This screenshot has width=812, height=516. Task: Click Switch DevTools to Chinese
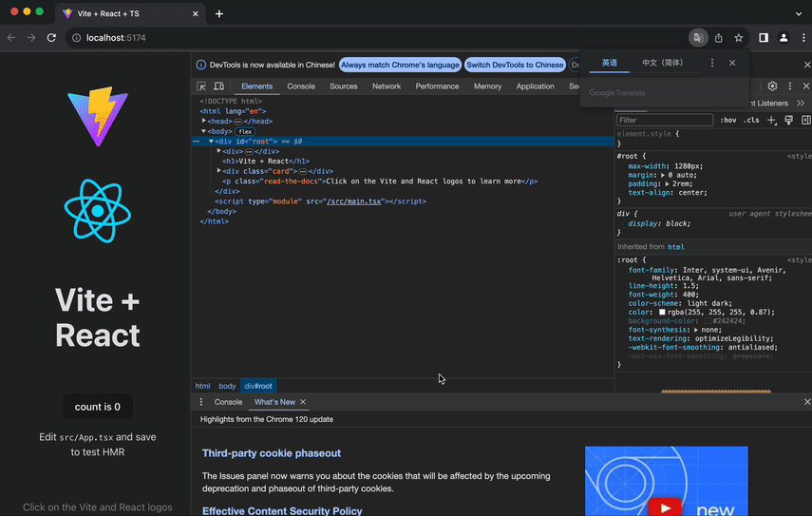(x=515, y=65)
